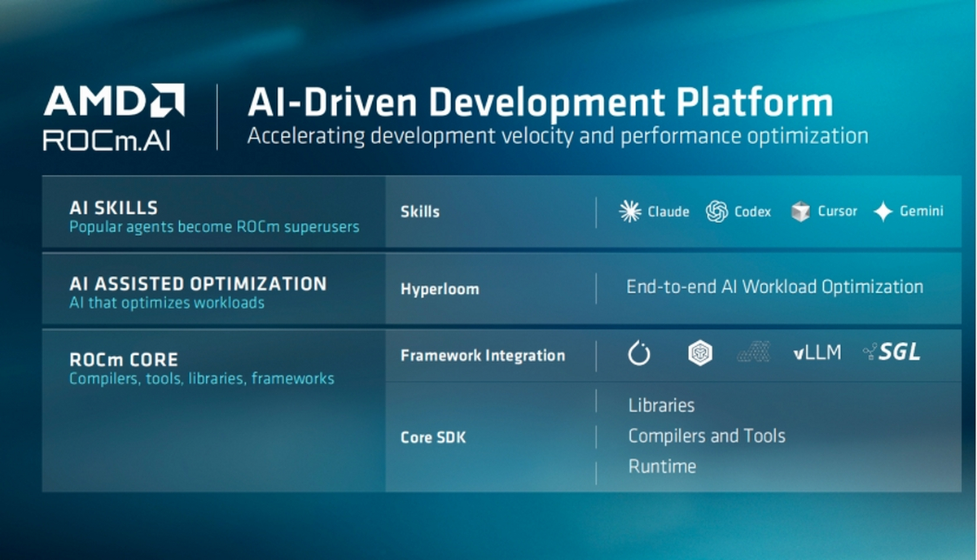
Task: Click the 'Gemini' name text
Action: [x=922, y=212]
